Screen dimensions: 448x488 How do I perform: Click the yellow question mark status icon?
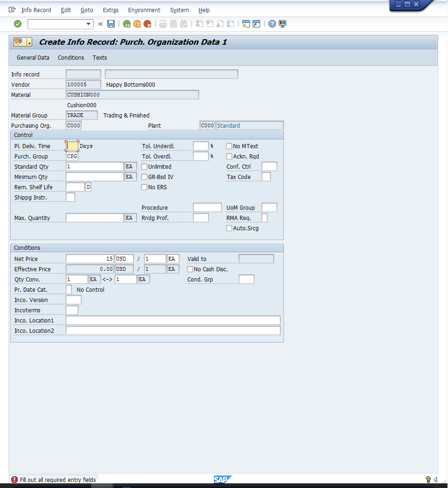[x=428, y=480]
